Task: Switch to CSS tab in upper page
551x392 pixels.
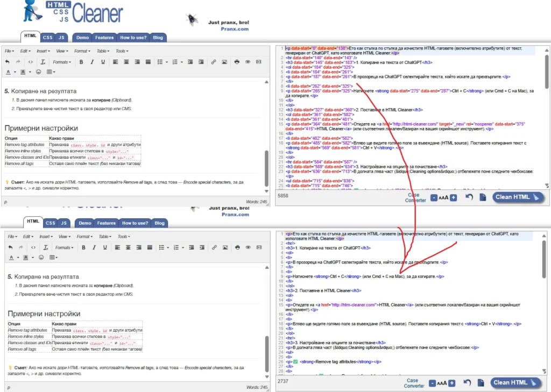Action: (48, 37)
